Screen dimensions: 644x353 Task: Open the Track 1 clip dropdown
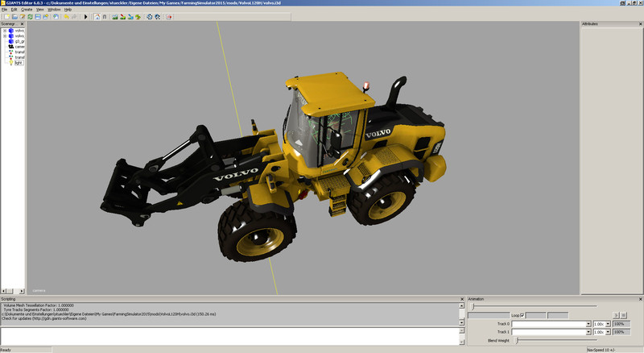(x=588, y=332)
